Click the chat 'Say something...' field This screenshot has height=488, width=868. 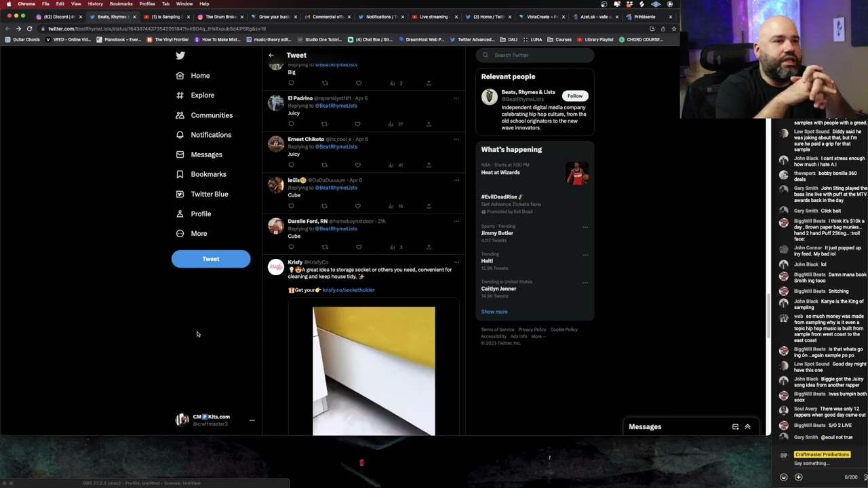[x=812, y=464]
